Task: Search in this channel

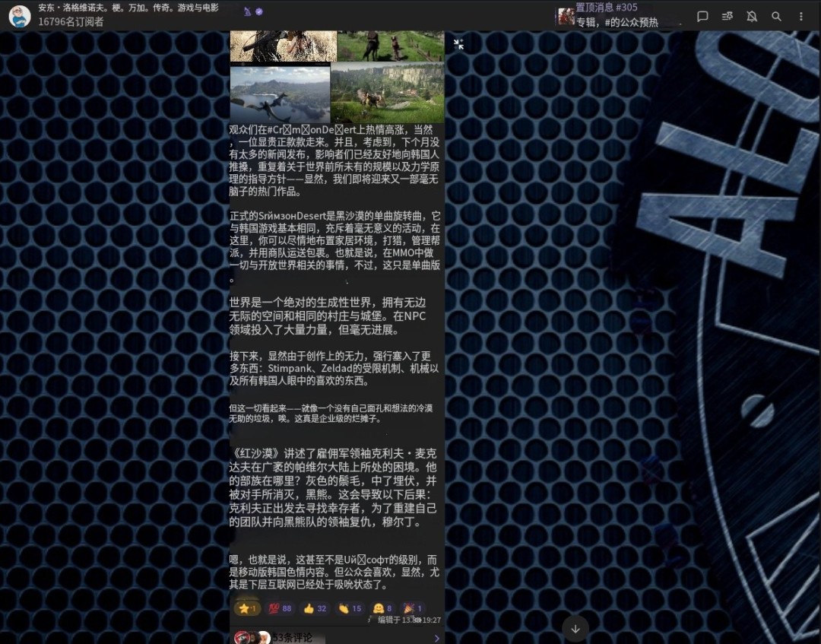Action: (776, 16)
